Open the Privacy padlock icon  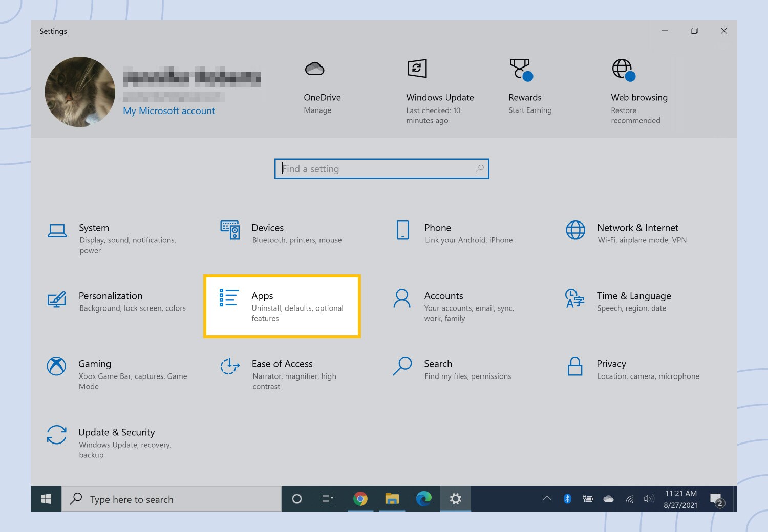tap(575, 366)
